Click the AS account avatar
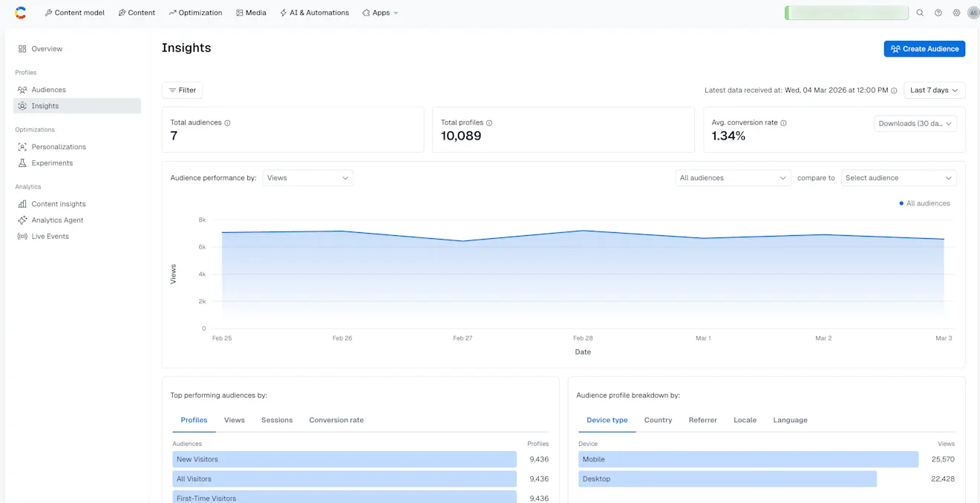The image size is (980, 503). coord(973,13)
